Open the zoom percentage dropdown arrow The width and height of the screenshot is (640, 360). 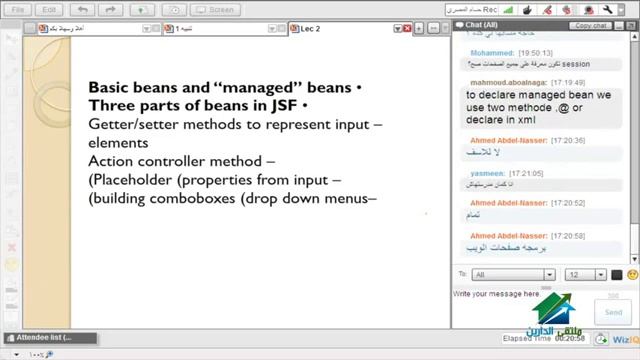point(17,355)
